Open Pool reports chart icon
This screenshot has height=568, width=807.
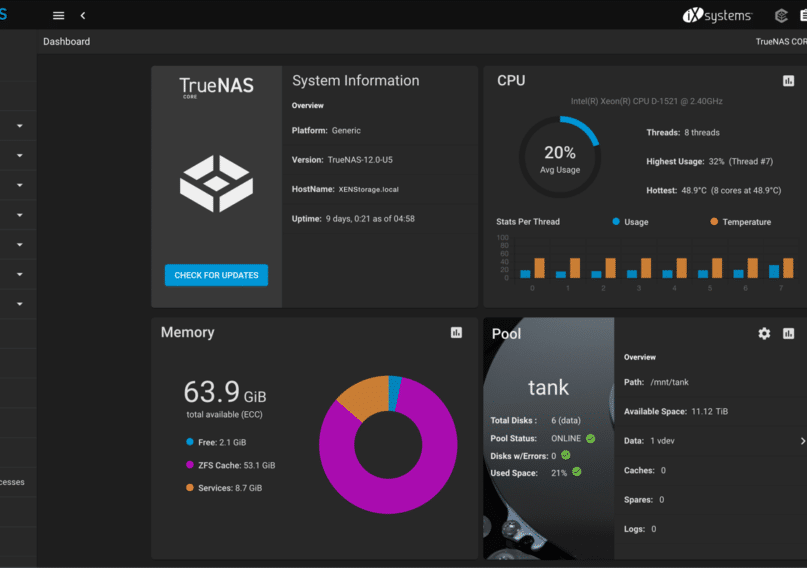click(x=788, y=333)
